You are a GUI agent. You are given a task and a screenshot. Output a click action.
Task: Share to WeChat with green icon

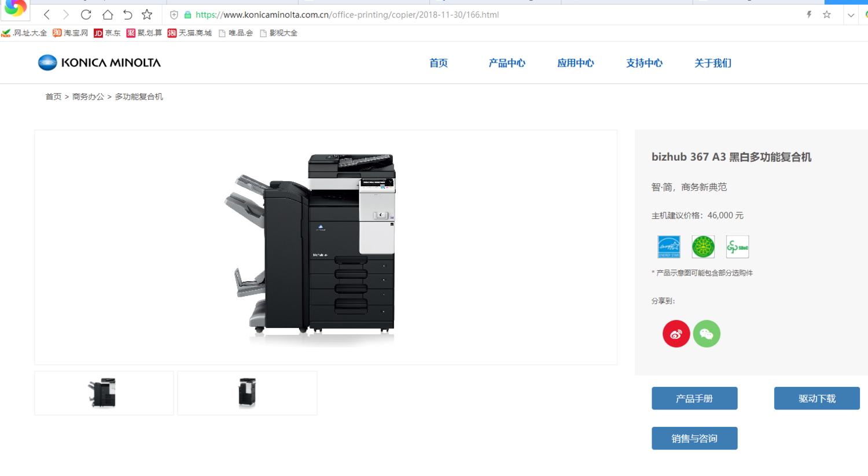coord(707,334)
